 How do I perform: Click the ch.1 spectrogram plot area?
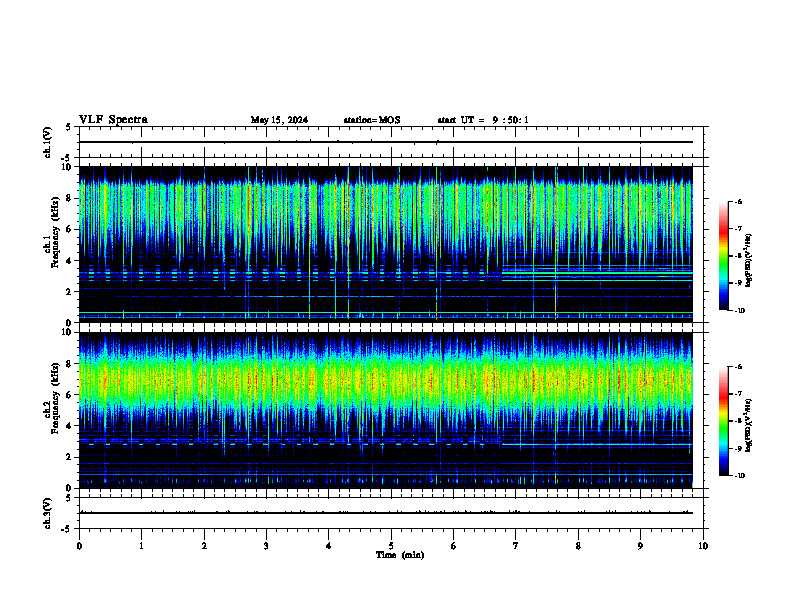[x=386, y=244]
